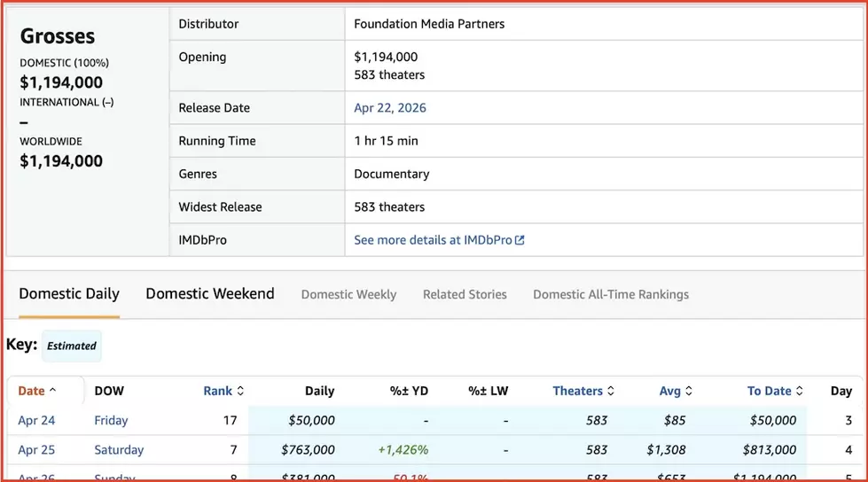This screenshot has height=482, width=868.
Task: Switch to the Domestic Weekend tab
Action: 210,293
